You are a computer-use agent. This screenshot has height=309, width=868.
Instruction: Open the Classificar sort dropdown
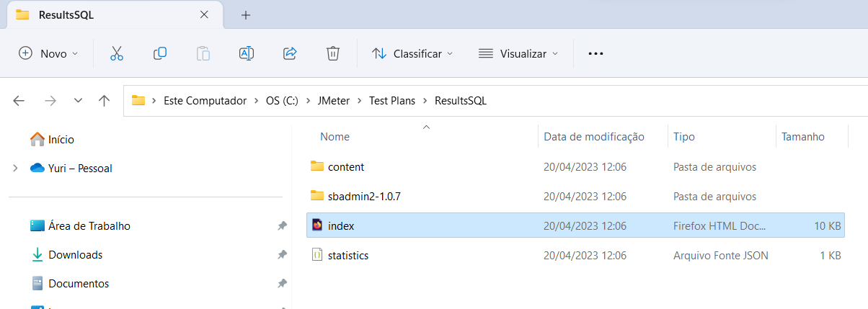click(412, 53)
